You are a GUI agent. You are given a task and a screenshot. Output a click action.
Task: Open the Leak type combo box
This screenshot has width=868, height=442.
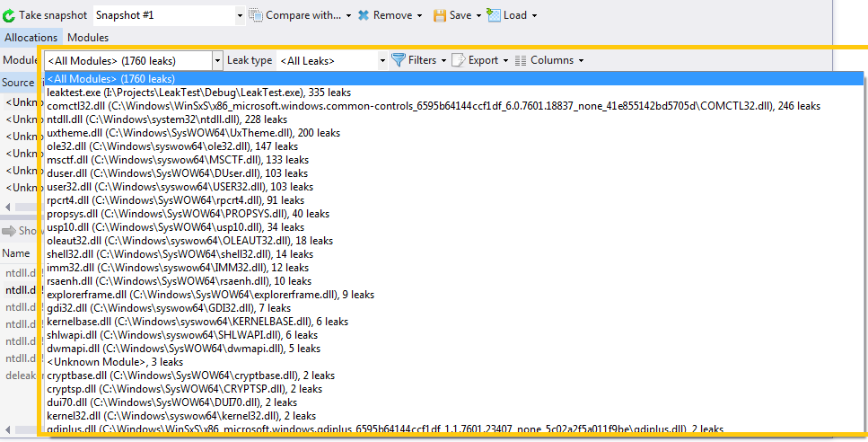coord(328,60)
